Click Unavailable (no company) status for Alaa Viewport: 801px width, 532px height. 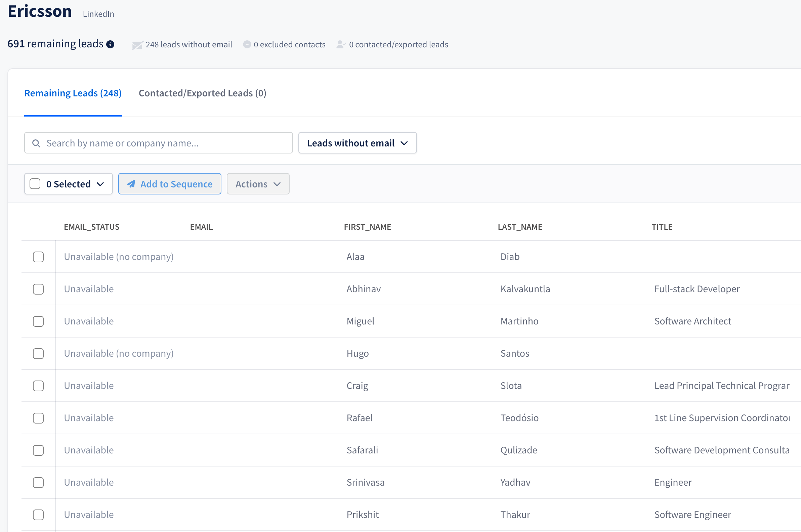(119, 257)
